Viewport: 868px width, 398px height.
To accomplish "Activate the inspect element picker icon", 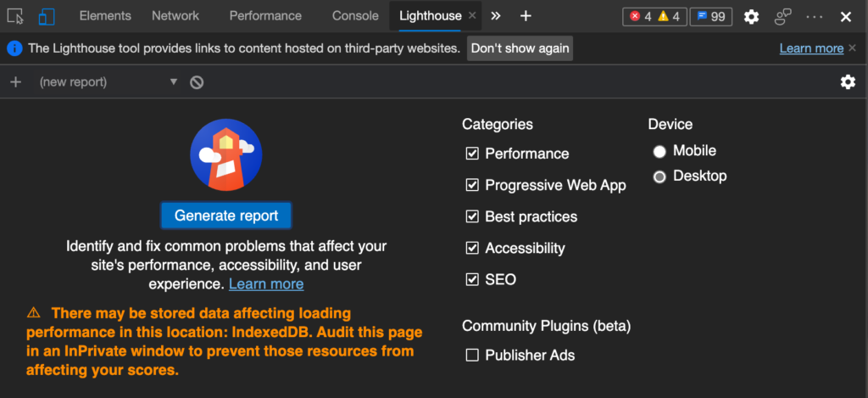I will [15, 16].
